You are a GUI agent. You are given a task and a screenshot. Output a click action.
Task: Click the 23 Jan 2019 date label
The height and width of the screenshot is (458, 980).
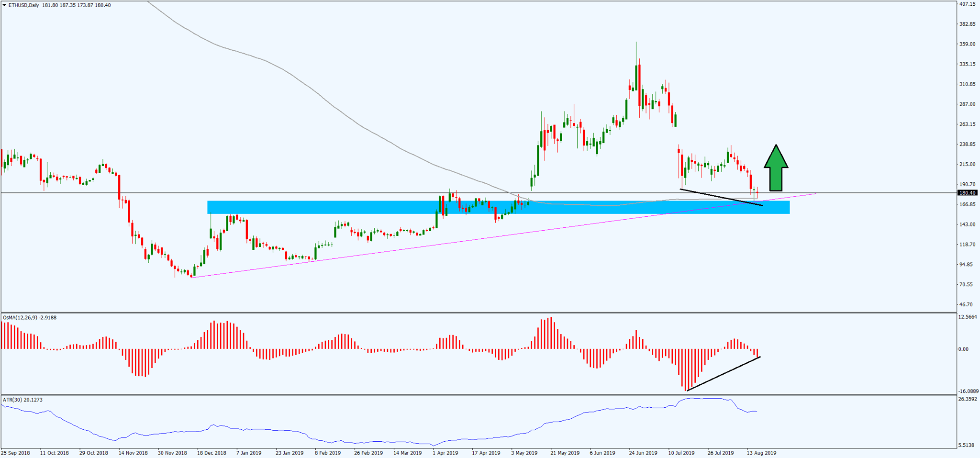tap(290, 453)
